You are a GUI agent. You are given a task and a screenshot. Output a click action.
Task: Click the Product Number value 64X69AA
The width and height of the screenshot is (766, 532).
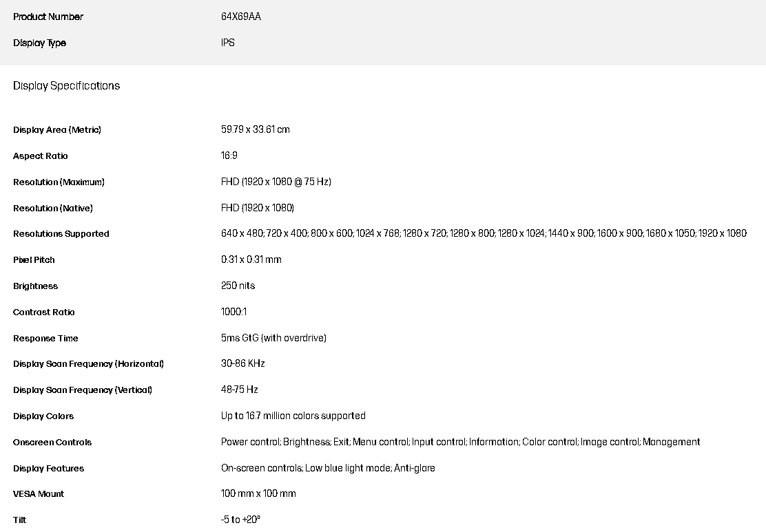pos(240,17)
